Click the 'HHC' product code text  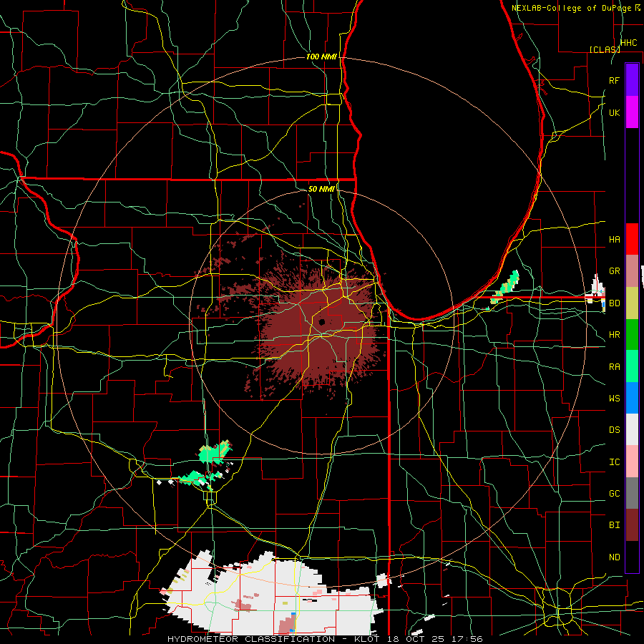628,43
